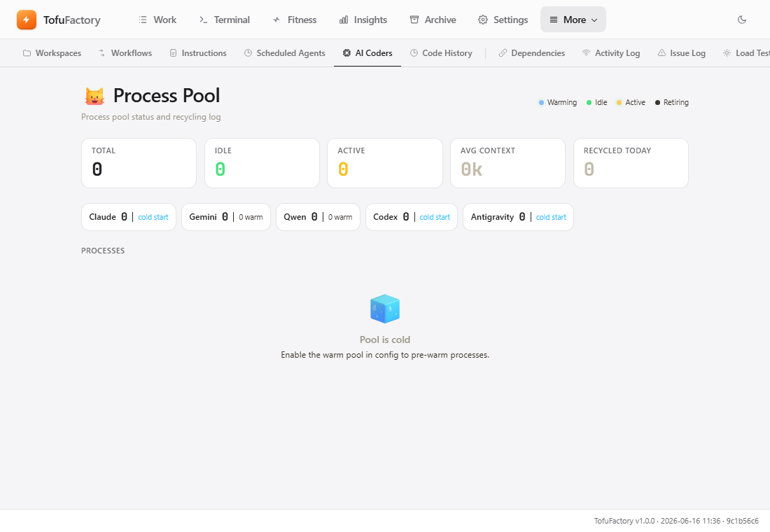
Task: Click the Idle legend green dot
Action: click(589, 103)
